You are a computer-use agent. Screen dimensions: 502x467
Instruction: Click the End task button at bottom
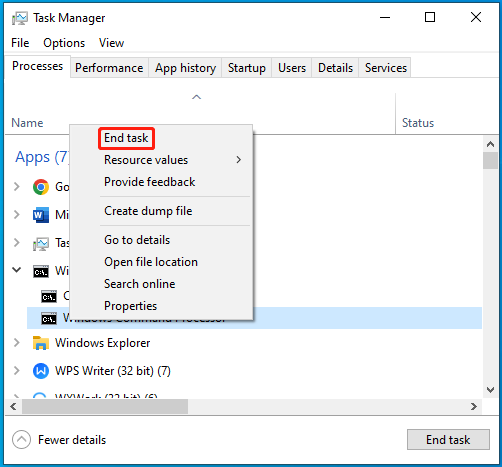[x=448, y=440]
